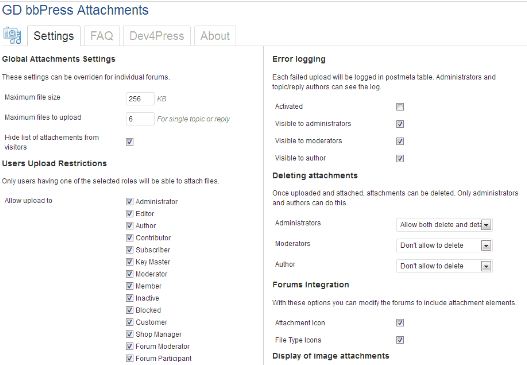Enable the Activated error logging checkbox
The width and height of the screenshot is (527, 365).
point(400,107)
